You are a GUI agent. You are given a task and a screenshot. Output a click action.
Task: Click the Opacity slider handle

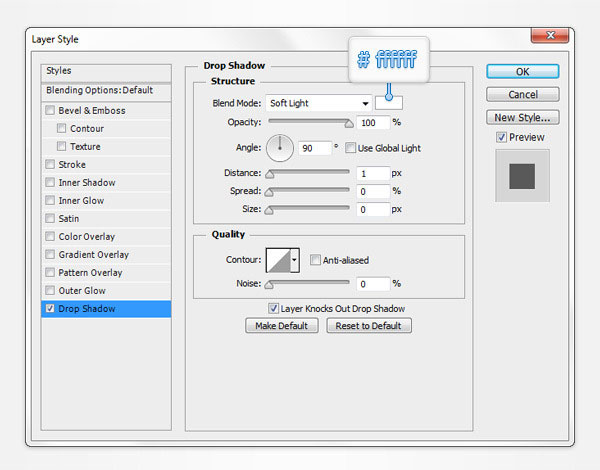(349, 124)
